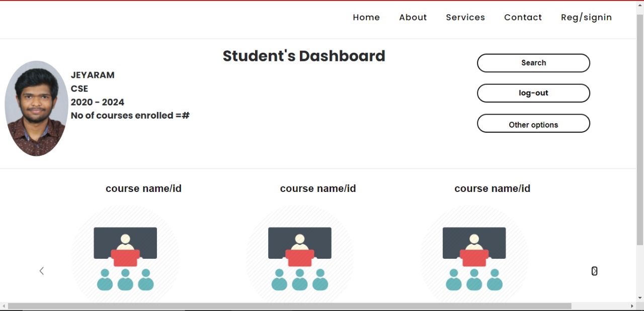Viewport: 644px width, 311px height.
Task: Click the scroll up arrow of vertical scrollbar
Action: [x=640, y=5]
